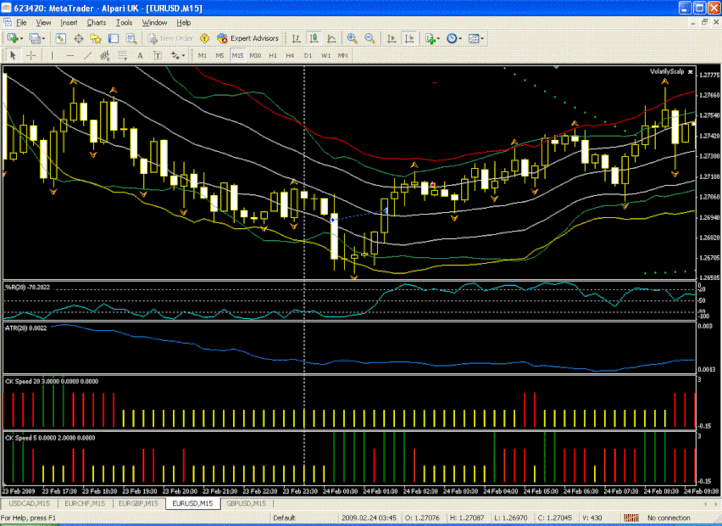Expand the Indicators dropdown arrow
Viewport: 722px width, 526px height.
click(x=438, y=39)
